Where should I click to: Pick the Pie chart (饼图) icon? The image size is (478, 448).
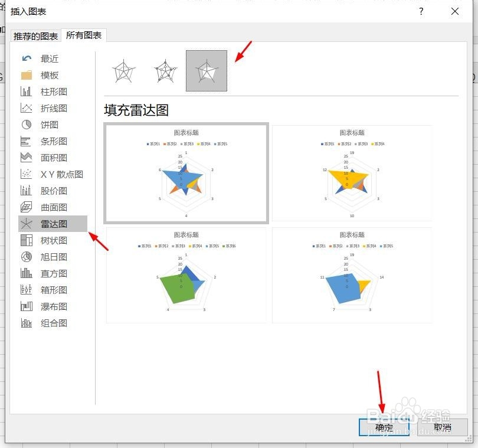[x=27, y=125]
